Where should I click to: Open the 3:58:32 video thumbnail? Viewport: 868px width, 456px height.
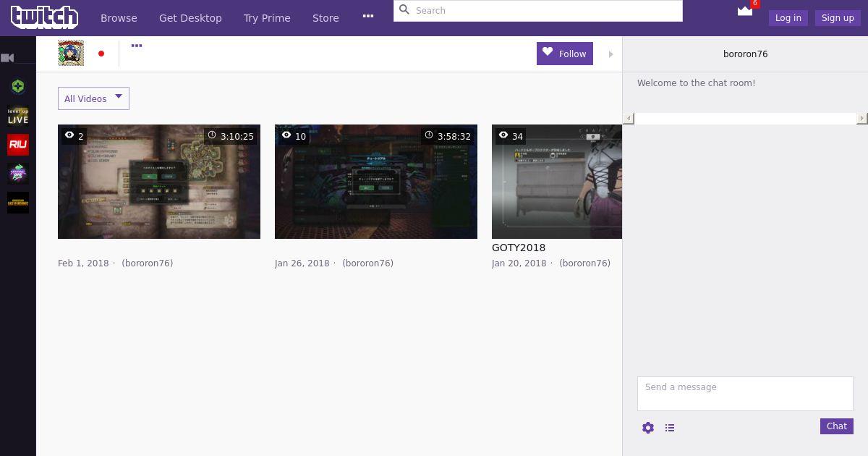(x=376, y=182)
